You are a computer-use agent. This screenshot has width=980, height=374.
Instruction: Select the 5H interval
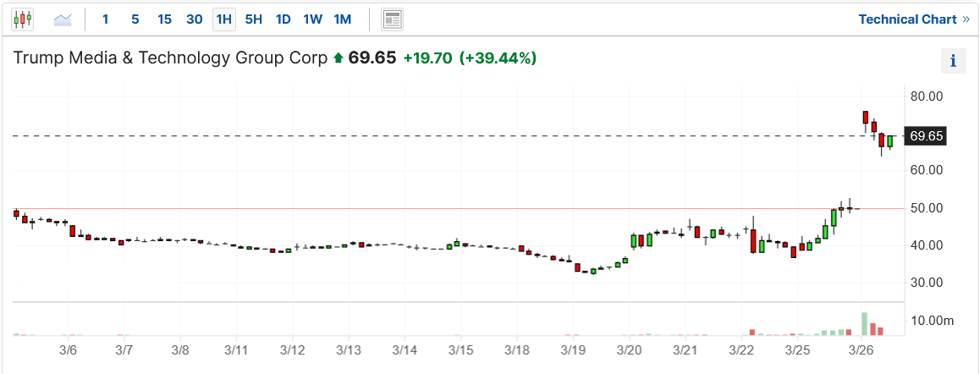pos(253,19)
